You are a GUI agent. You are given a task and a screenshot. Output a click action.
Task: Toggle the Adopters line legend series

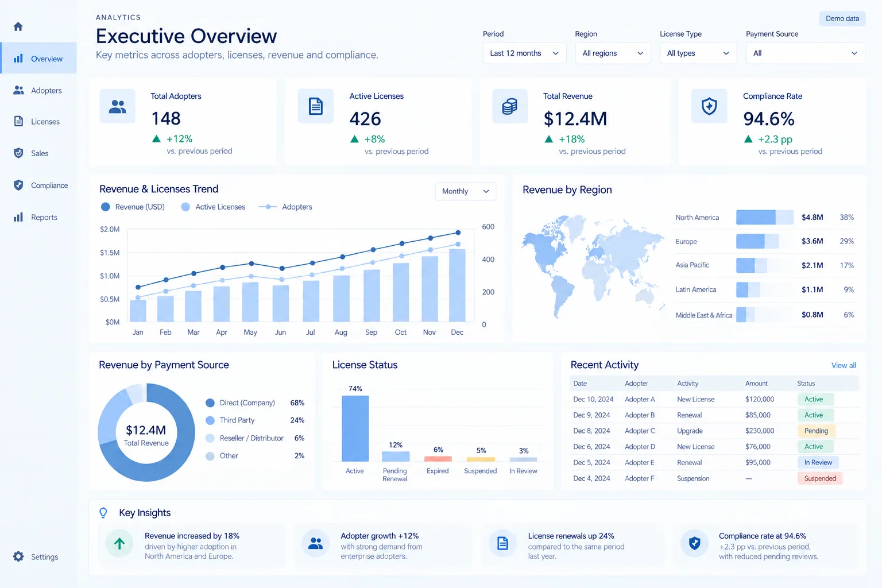285,207
